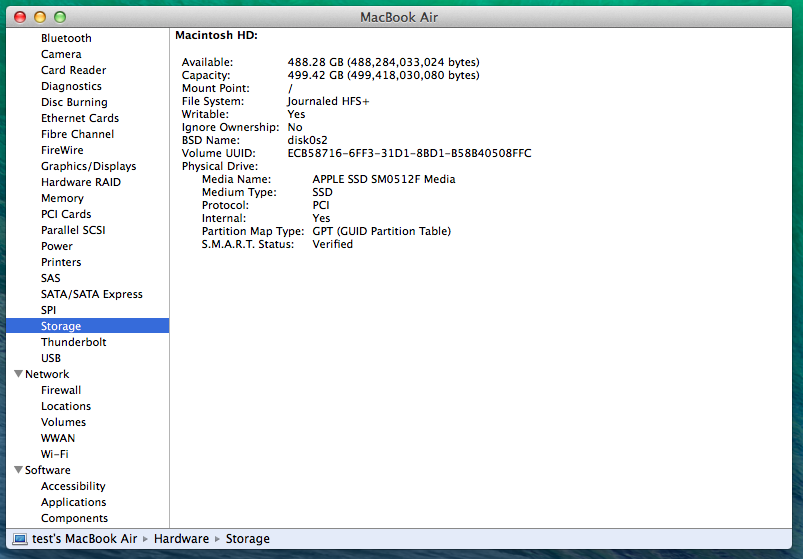Show Graphics/Displays information

(x=89, y=166)
